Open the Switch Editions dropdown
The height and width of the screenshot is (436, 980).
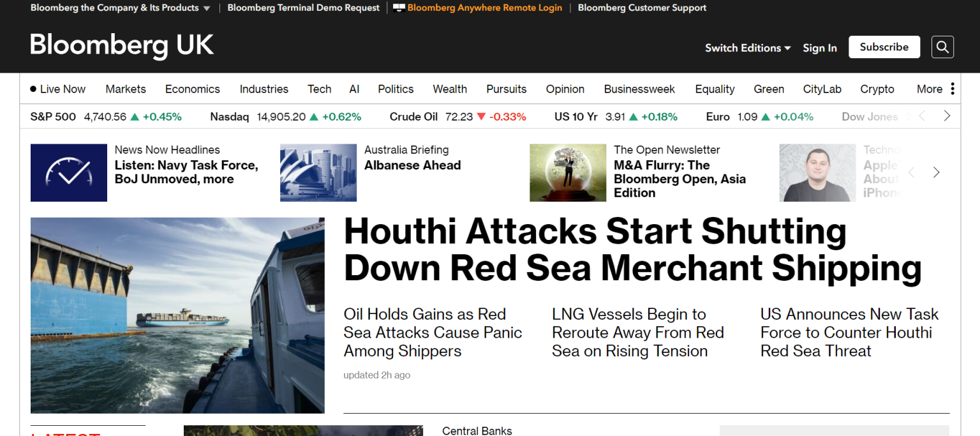pos(747,48)
